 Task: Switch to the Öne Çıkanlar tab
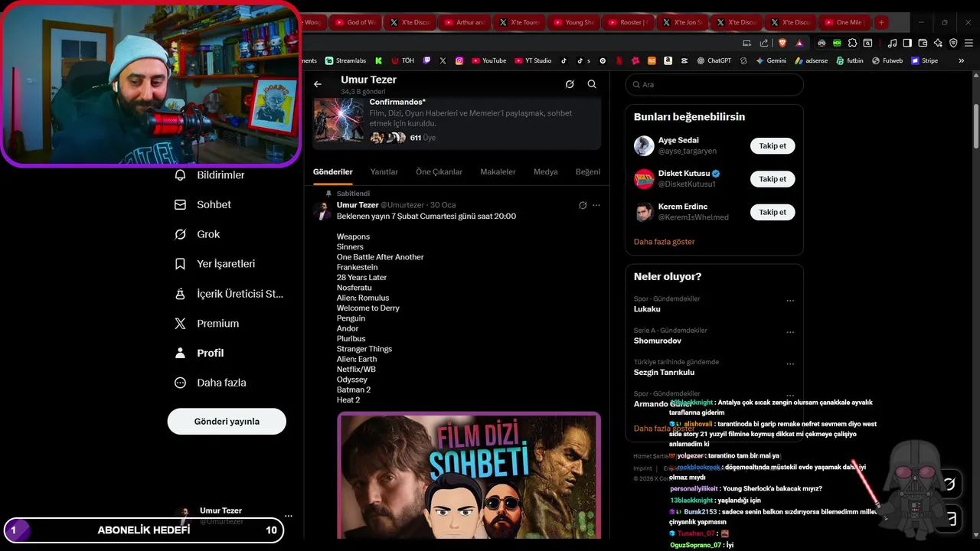coord(439,172)
